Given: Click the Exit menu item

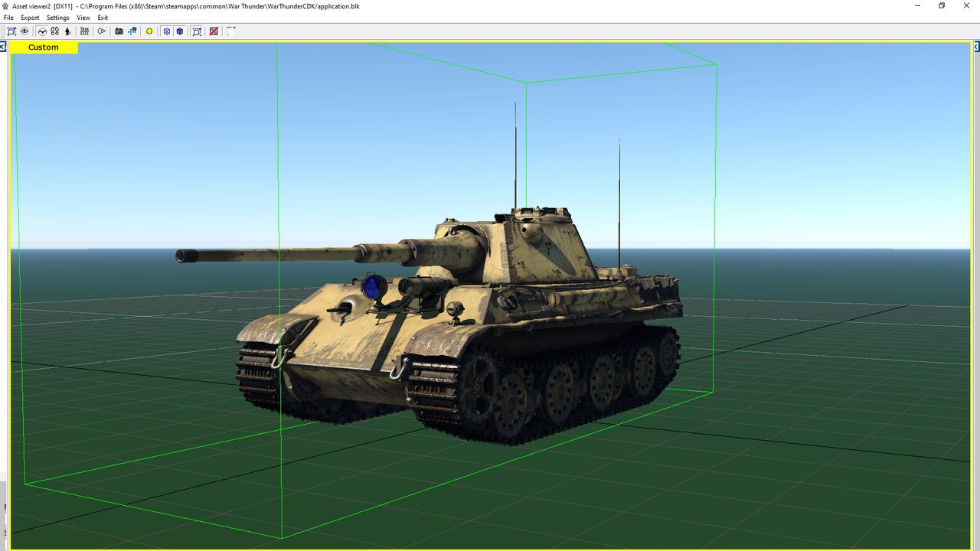Looking at the screenshot, I should pyautogui.click(x=103, y=18).
